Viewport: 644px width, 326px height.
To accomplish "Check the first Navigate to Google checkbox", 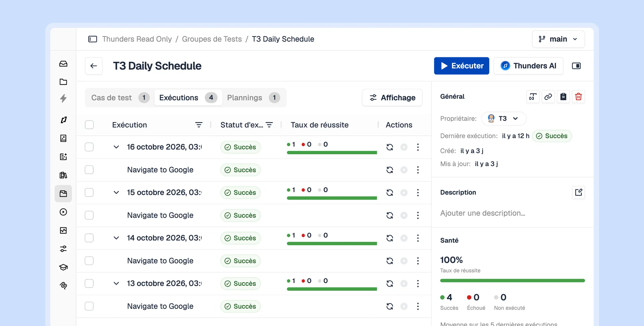I will pos(89,170).
